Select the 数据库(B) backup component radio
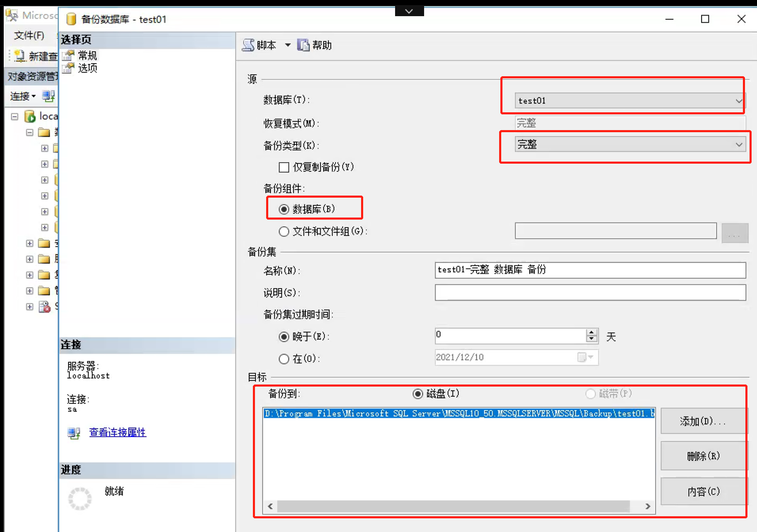 point(284,209)
